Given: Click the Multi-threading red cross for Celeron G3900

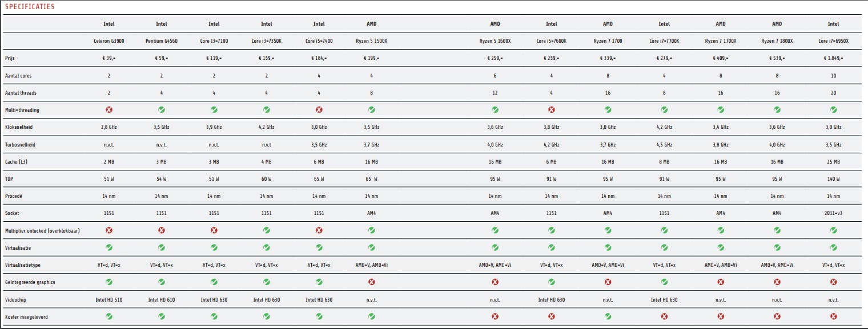Looking at the screenshot, I should 109,109.
